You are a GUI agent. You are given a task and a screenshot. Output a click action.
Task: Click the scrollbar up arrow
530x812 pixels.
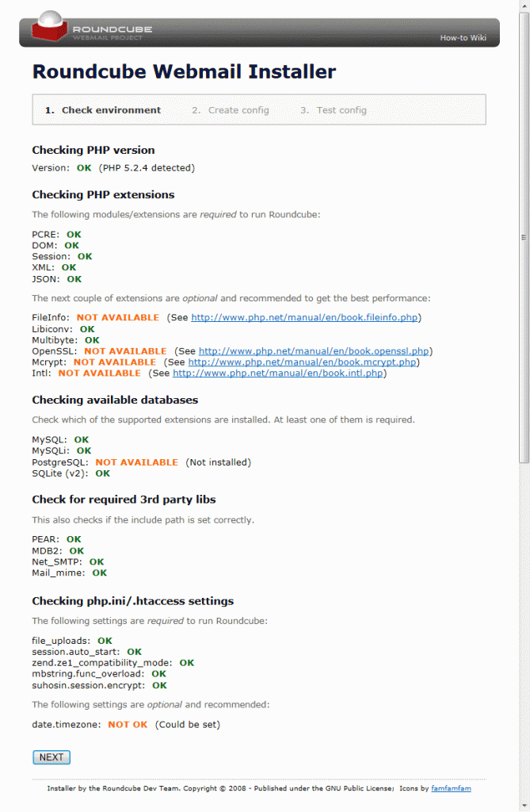524,4
